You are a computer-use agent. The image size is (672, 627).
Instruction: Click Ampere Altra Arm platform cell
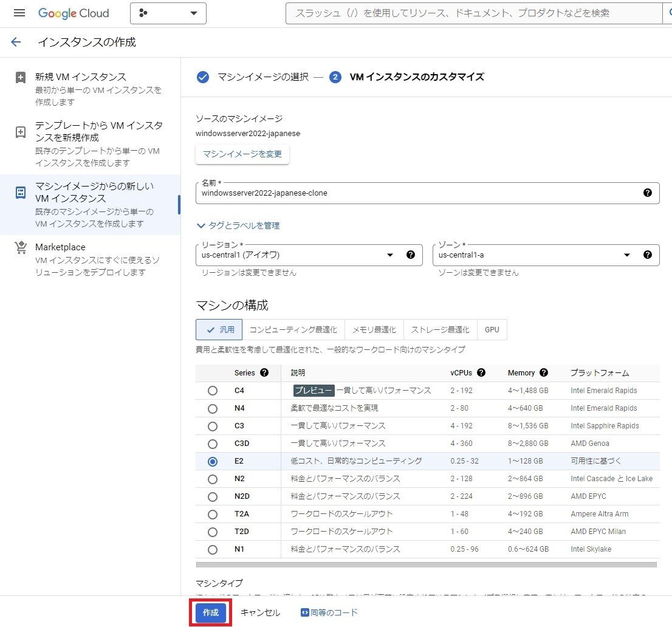[x=600, y=514]
